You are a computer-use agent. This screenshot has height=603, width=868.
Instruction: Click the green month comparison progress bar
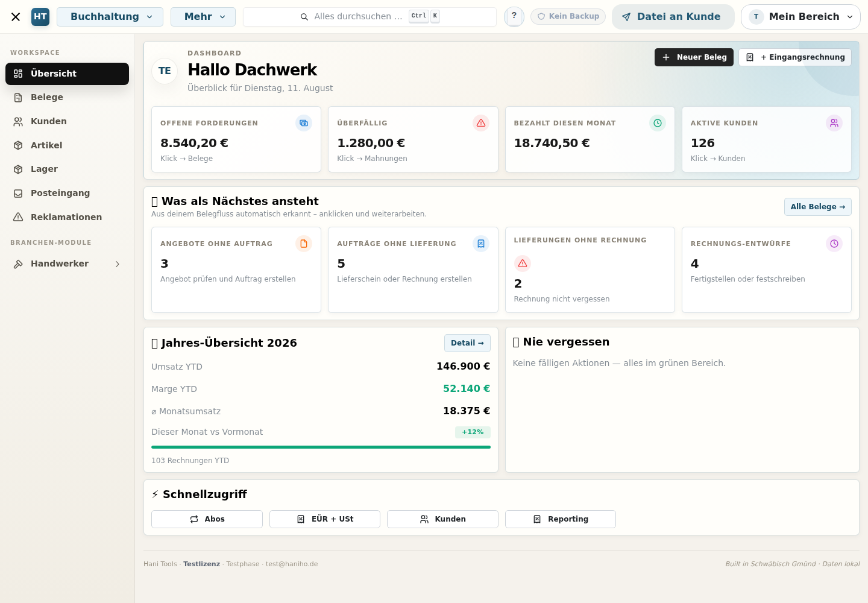[321, 447]
